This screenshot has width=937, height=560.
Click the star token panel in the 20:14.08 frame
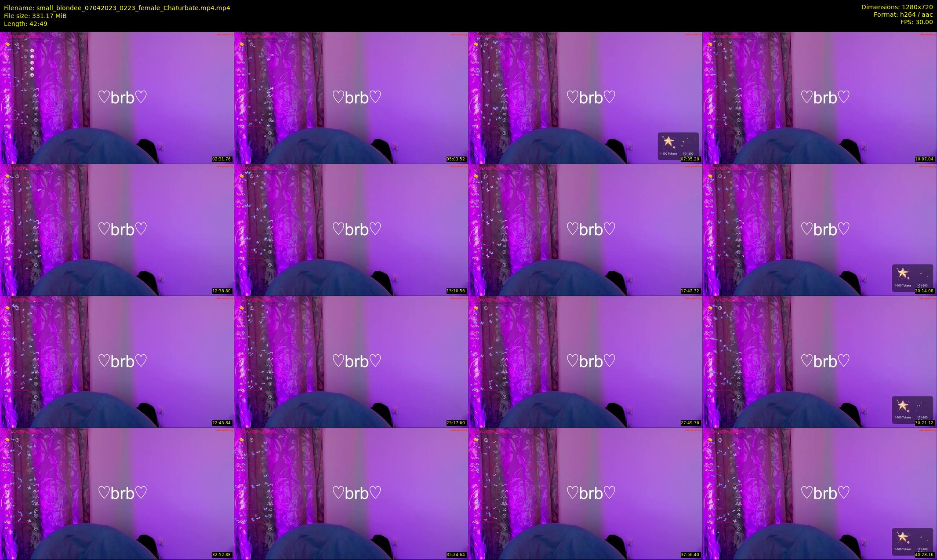point(912,278)
